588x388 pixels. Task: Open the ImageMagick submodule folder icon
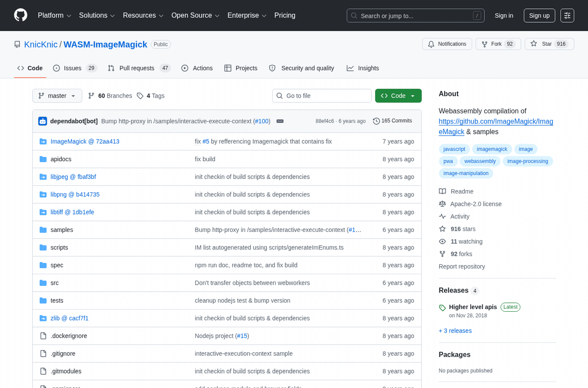pos(43,142)
